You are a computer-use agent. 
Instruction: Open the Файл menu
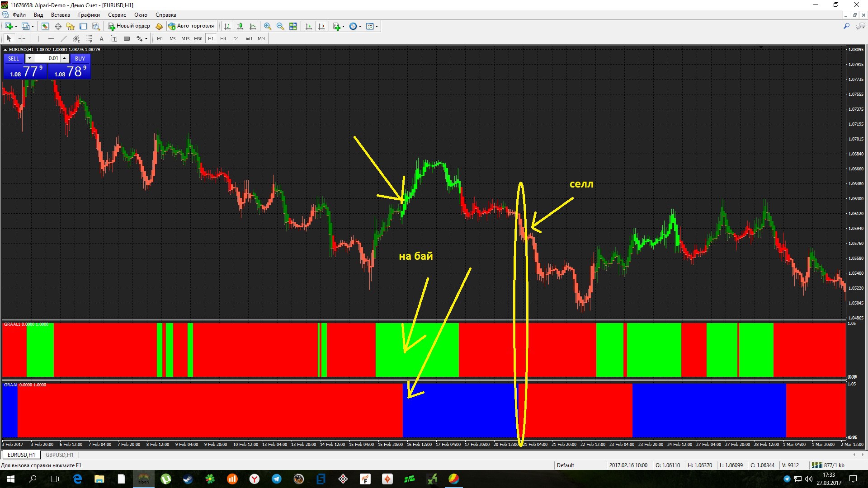tap(19, 15)
